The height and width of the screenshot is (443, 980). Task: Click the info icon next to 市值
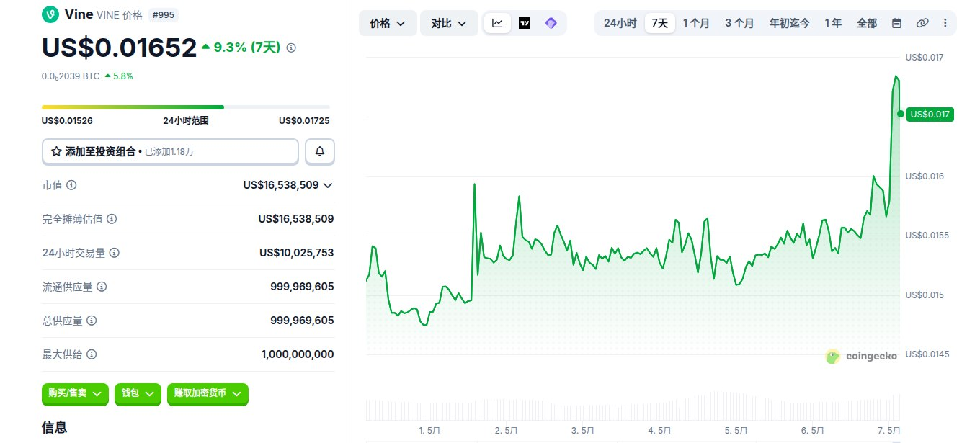pos(71,185)
